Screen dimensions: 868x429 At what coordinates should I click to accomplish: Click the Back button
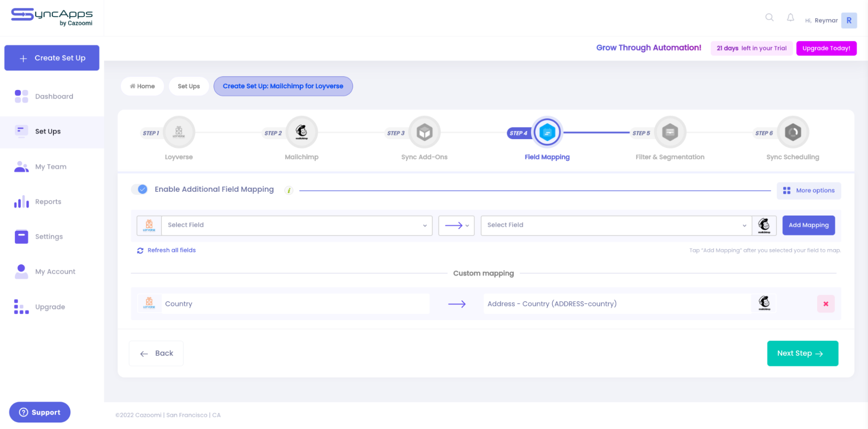[156, 353]
